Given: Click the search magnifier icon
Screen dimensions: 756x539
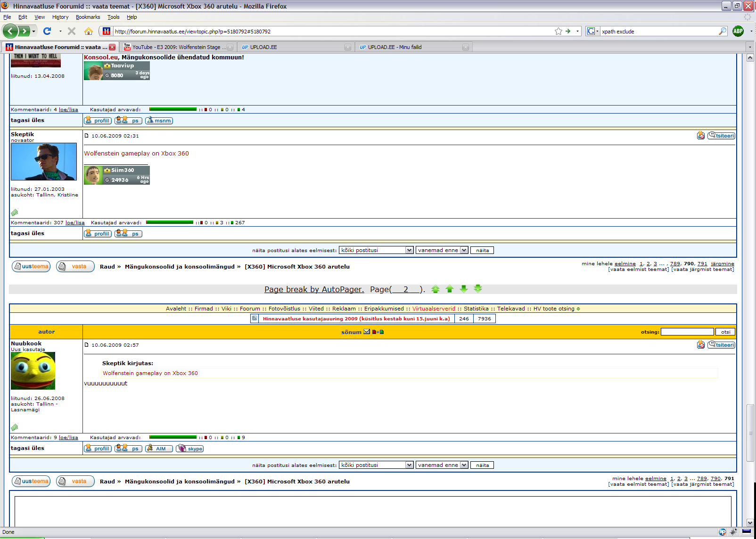Looking at the screenshot, I should coord(723,31).
